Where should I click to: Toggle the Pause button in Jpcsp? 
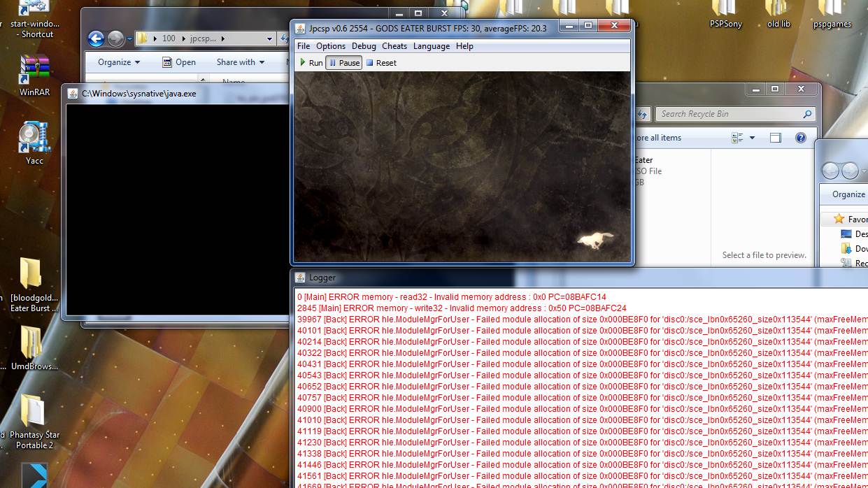pyautogui.click(x=343, y=63)
